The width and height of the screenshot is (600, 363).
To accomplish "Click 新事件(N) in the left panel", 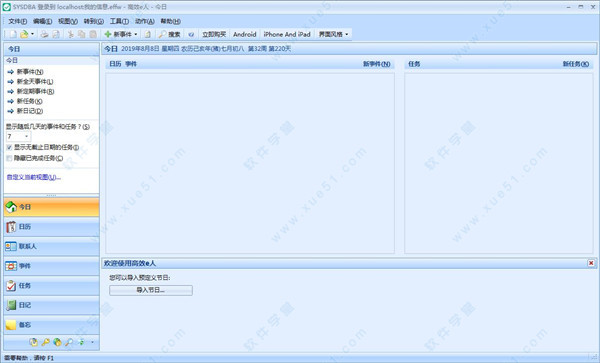I will tap(30, 72).
